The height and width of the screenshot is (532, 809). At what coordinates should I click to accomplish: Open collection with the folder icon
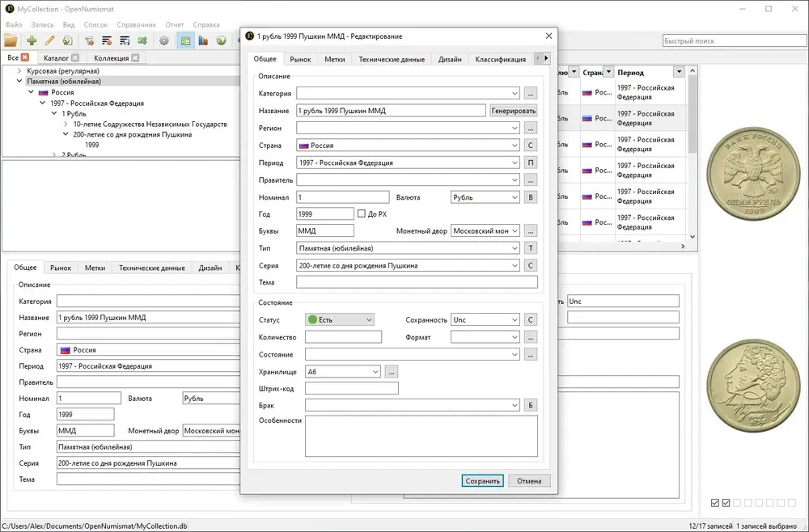pos(11,40)
